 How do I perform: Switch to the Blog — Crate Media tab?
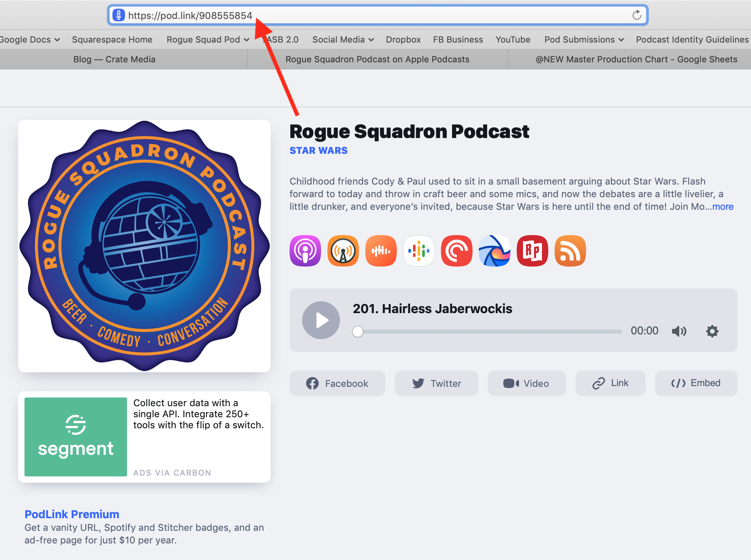(114, 59)
